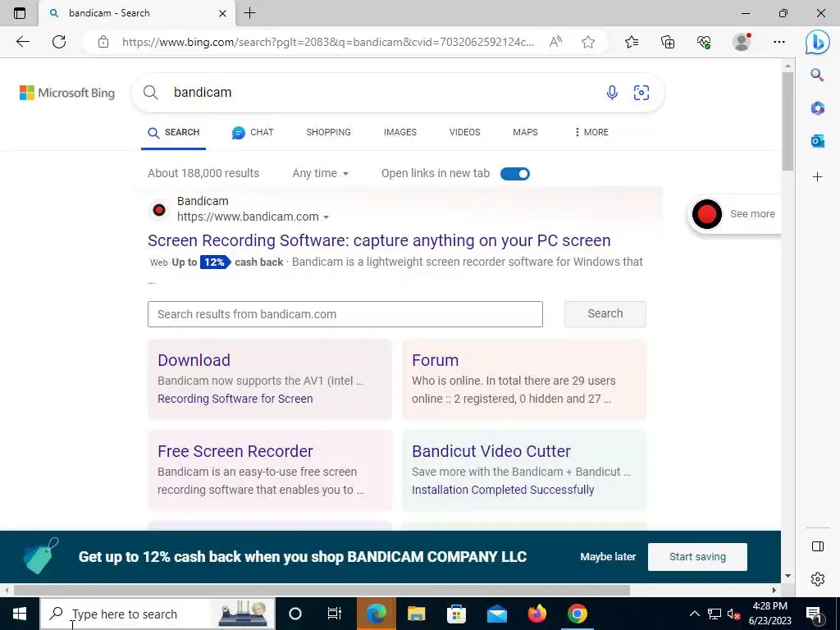Click the profile avatar icon

pos(742,42)
